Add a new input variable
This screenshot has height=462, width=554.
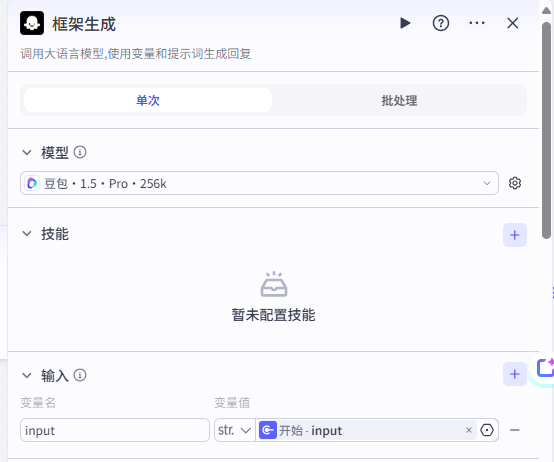coord(515,374)
